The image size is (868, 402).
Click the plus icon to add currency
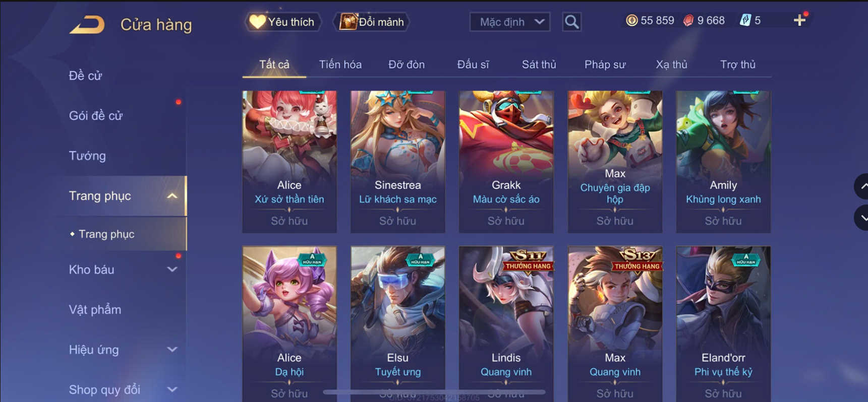click(x=799, y=20)
